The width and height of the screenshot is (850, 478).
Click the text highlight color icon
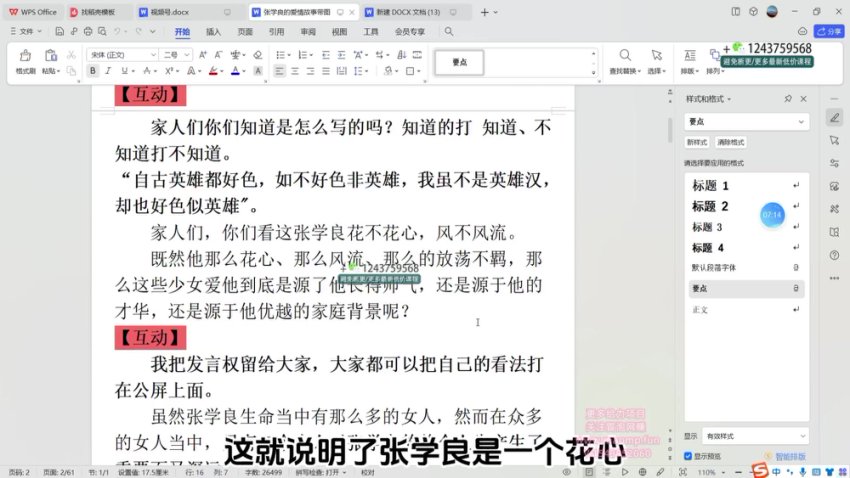pyautogui.click(x=211, y=71)
